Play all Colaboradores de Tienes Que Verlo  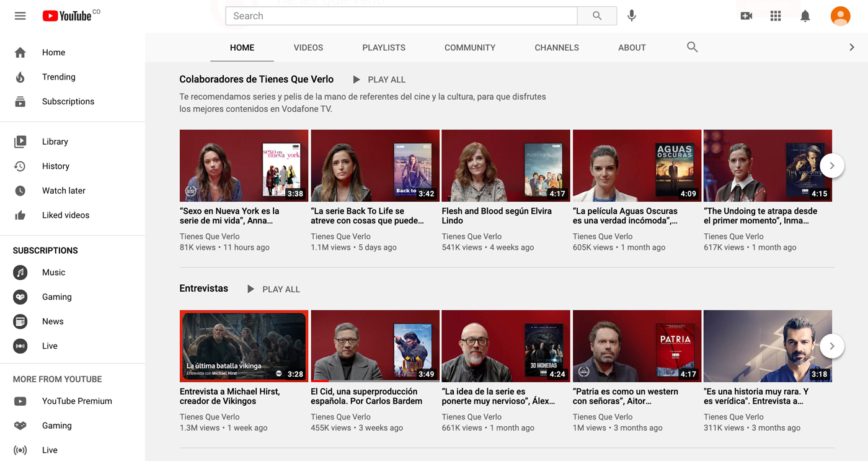[x=379, y=79]
